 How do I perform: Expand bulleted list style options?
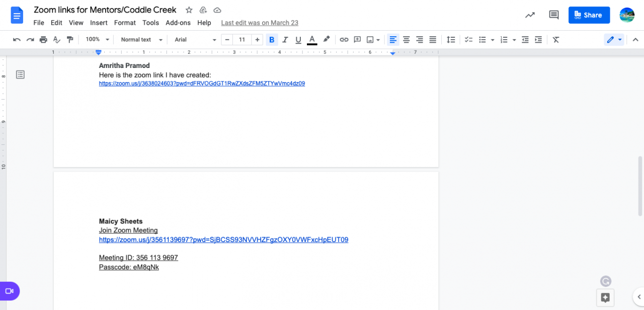click(493, 40)
